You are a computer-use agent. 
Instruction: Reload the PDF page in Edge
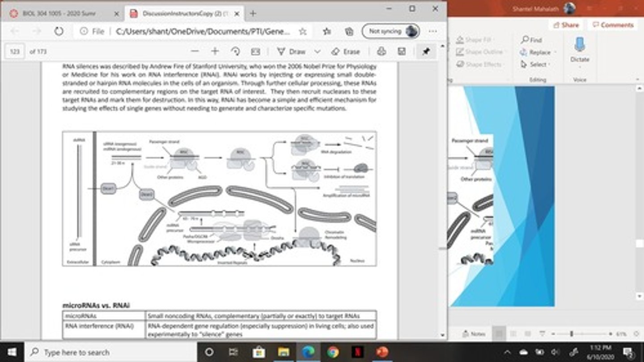coord(59,31)
